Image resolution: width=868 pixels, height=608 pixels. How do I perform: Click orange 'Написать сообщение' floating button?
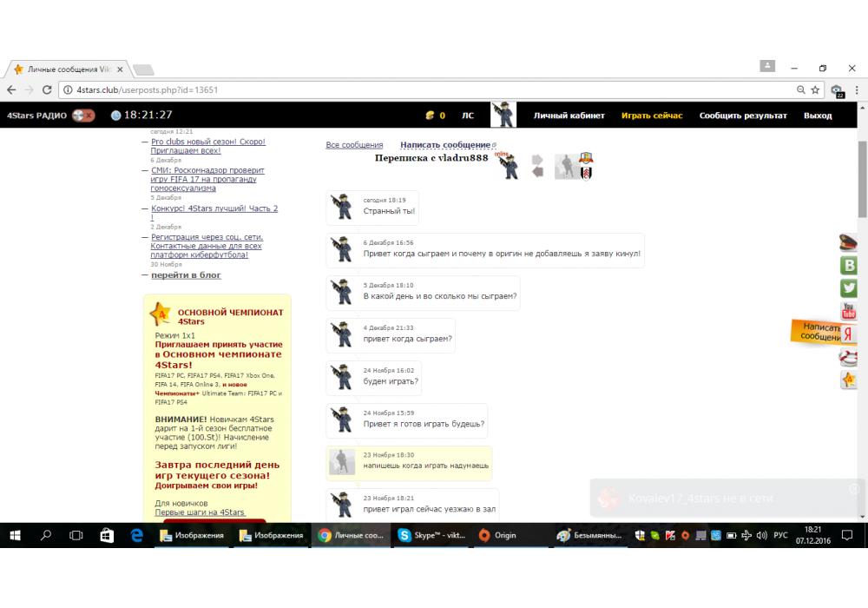[815, 332]
